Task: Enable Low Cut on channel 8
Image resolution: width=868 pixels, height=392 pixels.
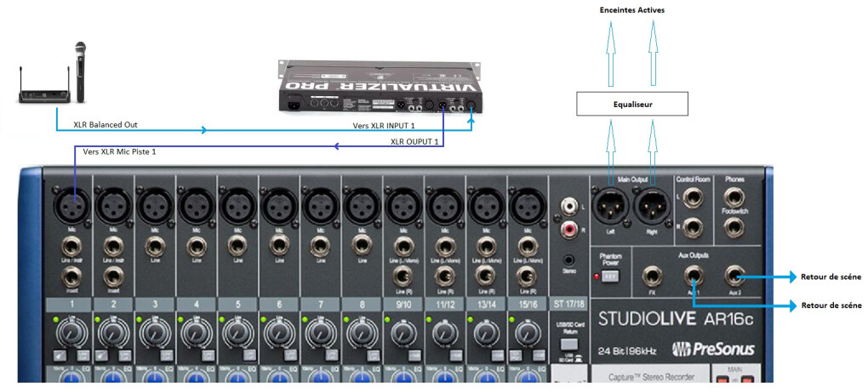Action: tap(373, 355)
